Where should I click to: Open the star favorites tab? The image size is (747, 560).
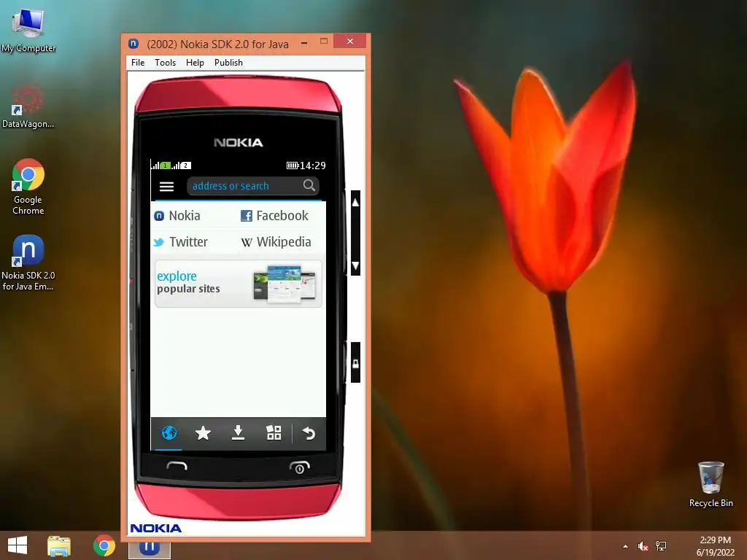tap(203, 433)
